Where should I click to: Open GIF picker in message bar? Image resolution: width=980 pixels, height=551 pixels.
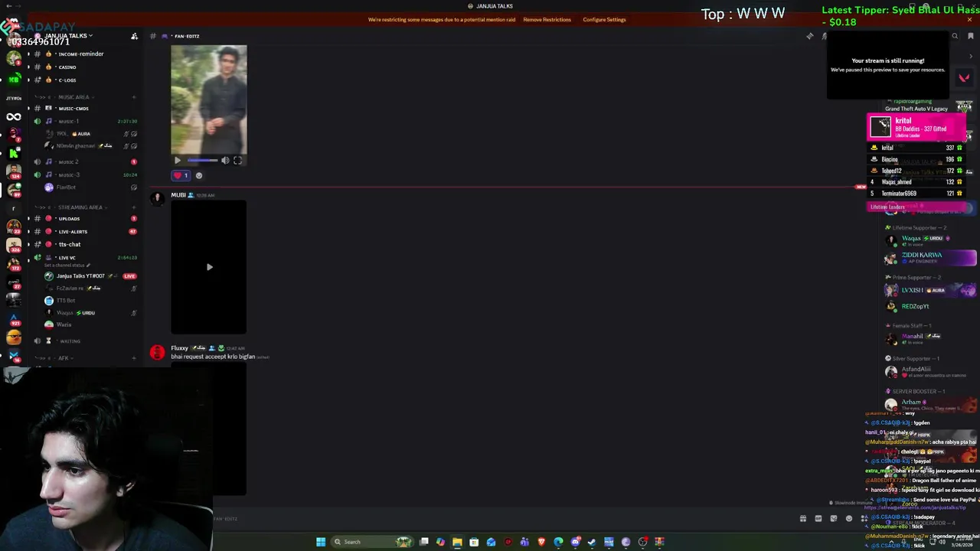[818, 519]
